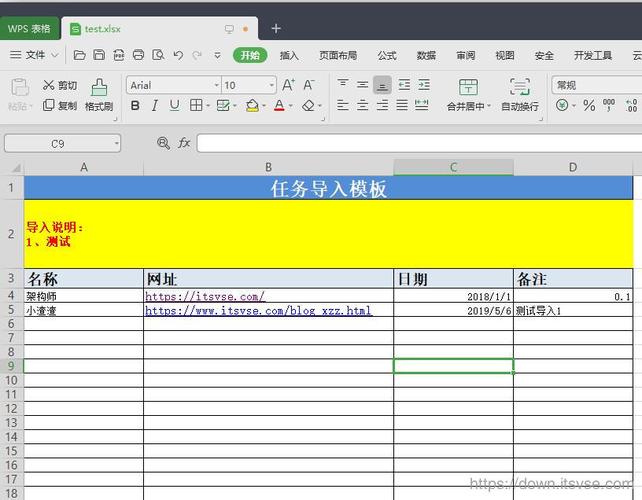Image resolution: width=642 pixels, height=500 pixels.
Task: Switch to the 公式 tab
Action: [387, 55]
